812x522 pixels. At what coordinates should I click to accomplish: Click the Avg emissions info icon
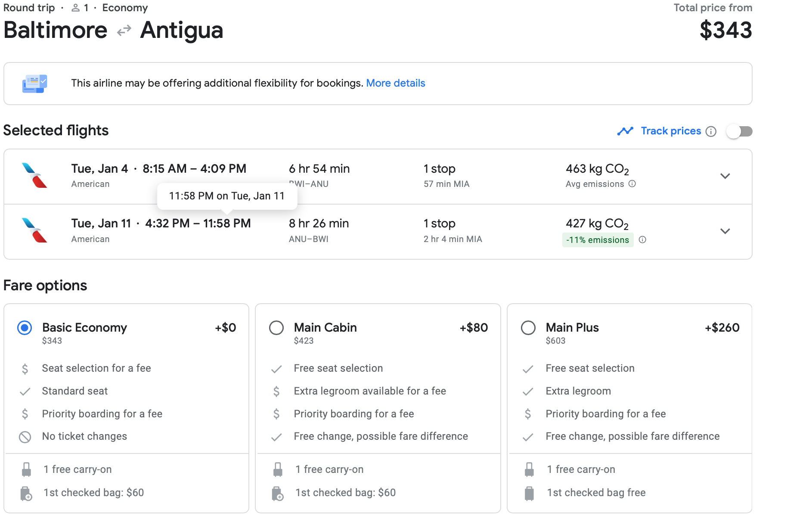[632, 184]
